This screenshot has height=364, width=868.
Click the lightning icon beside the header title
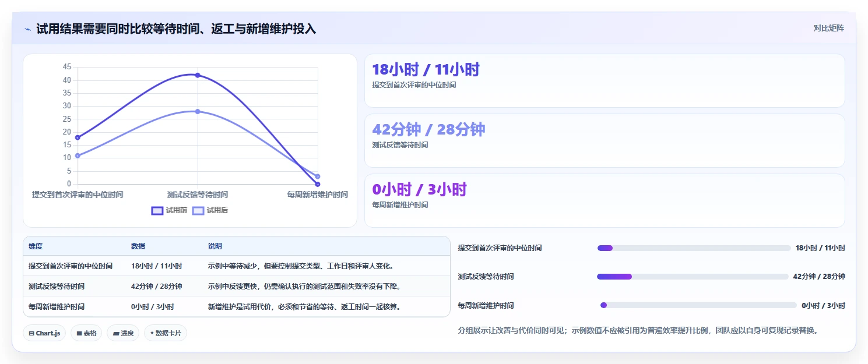[x=27, y=29]
